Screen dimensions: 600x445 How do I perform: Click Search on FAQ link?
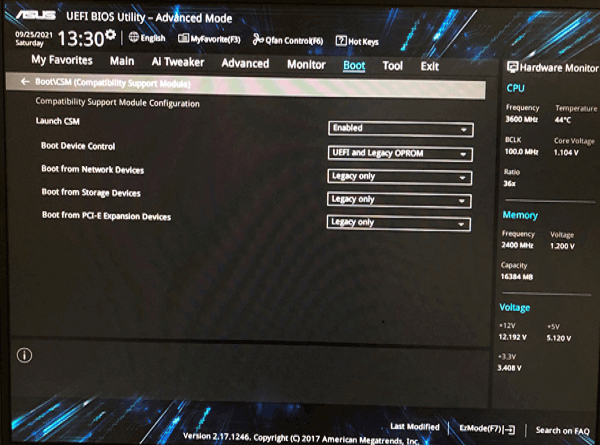point(561,430)
